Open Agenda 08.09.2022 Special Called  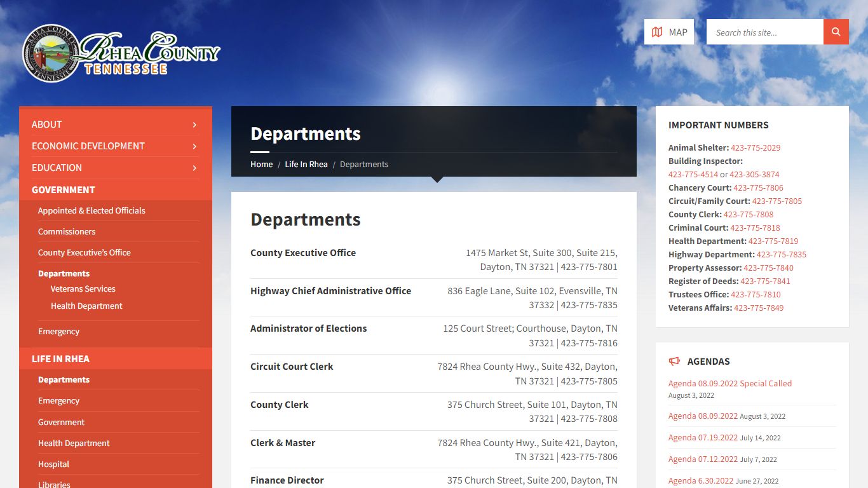point(730,383)
